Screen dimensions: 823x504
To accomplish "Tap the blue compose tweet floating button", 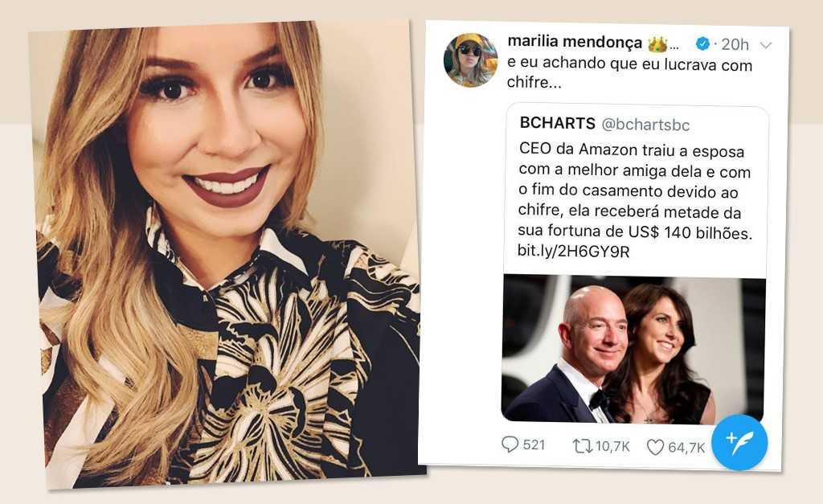I will 739,442.
